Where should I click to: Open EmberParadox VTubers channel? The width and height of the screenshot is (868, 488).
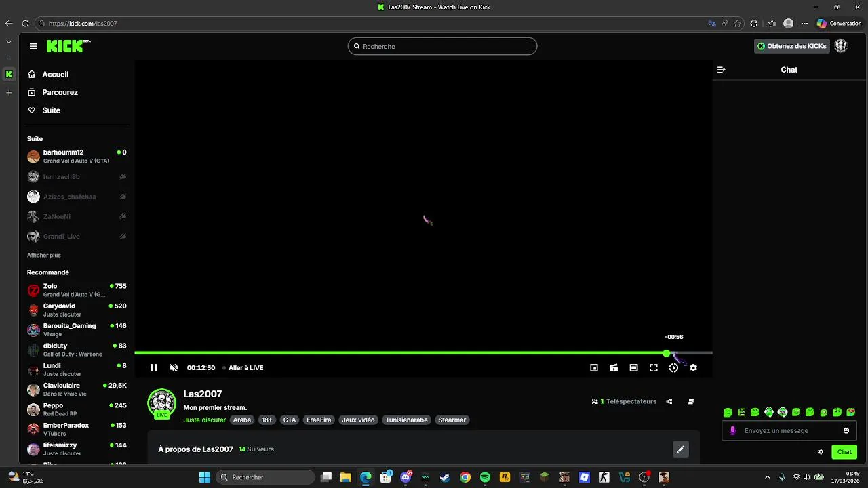tap(77, 429)
